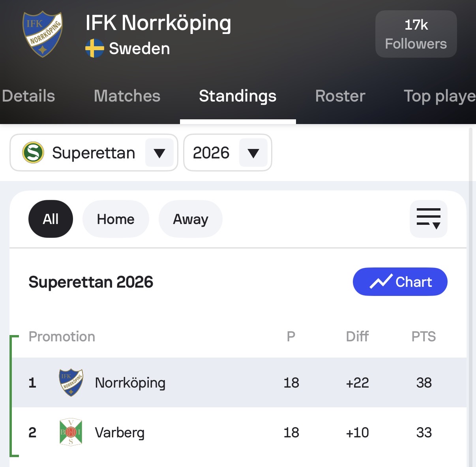Screen dimensions: 476x467
Task: Go to the Matches tab
Action: coord(127,96)
